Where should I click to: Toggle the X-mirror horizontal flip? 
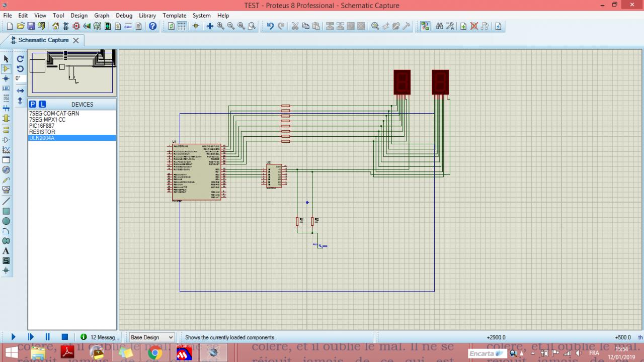click(x=20, y=91)
